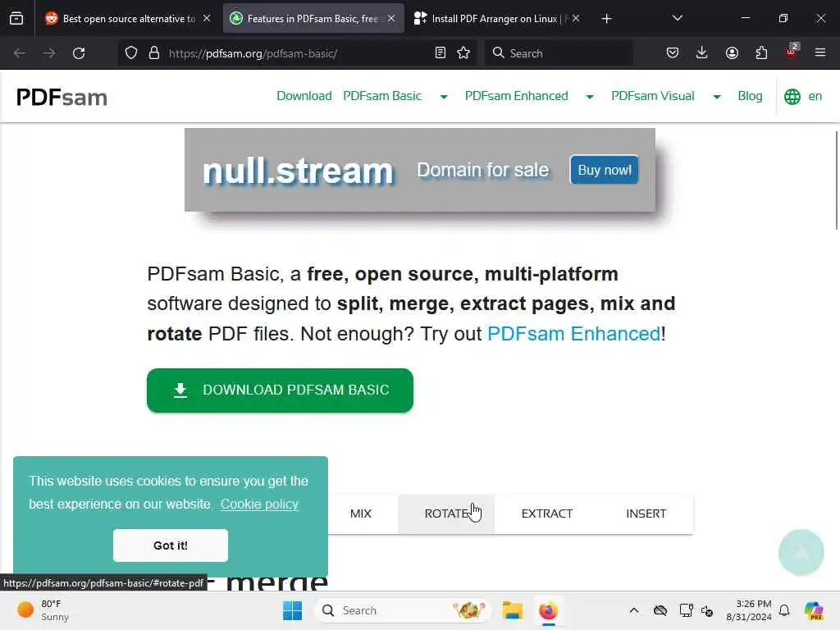Screen dimensions: 840x630
Task: Expand PDFsam Basic dropdown arrow
Action: [x=444, y=97]
